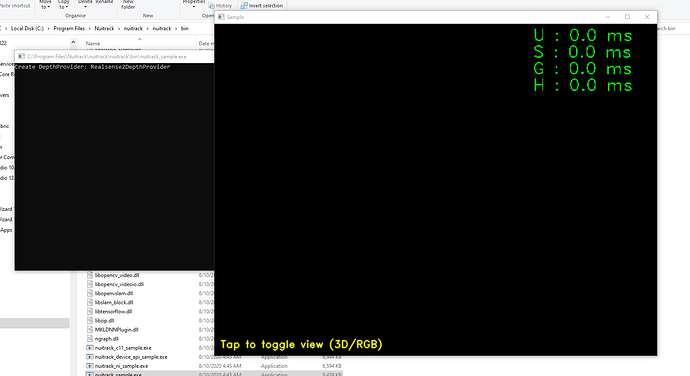Image resolution: width=690 pixels, height=376 pixels.
Task: Select the nuitrack_c11_sample.exe file icon
Action: (x=90, y=348)
